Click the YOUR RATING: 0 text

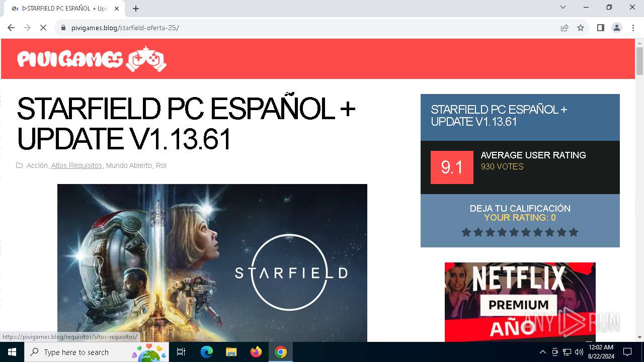click(x=520, y=218)
